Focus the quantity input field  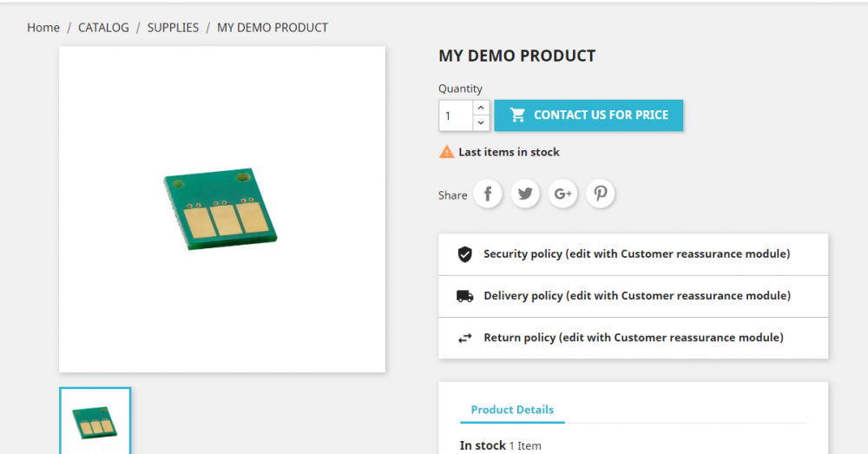coord(457,115)
